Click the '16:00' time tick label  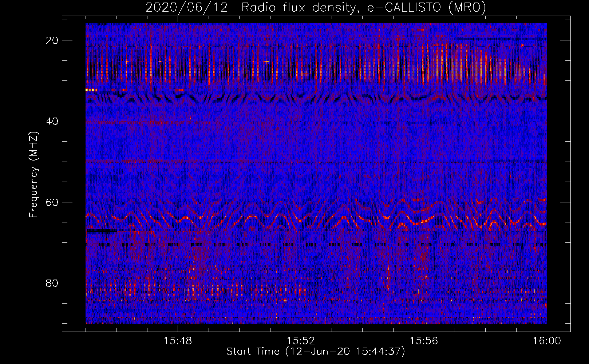(x=547, y=341)
